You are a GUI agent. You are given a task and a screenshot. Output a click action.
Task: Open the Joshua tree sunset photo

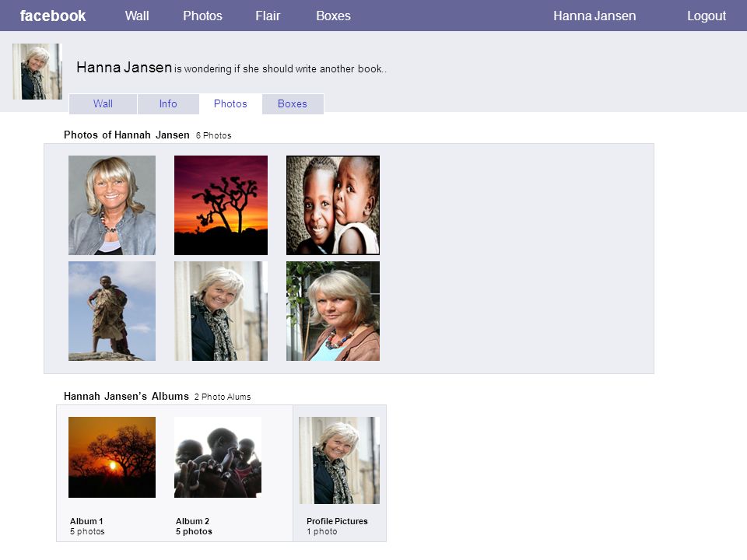tap(221, 205)
